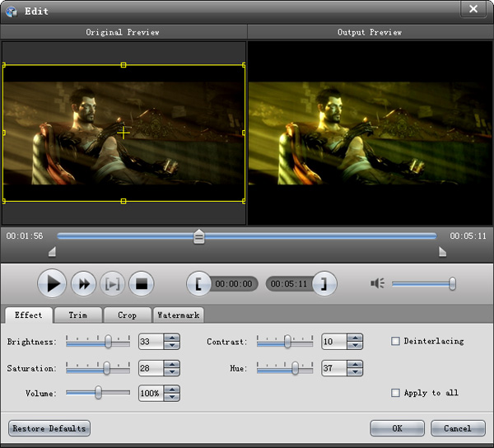Click the Brightness slider handle
This screenshot has height=448, width=494.
(x=108, y=342)
